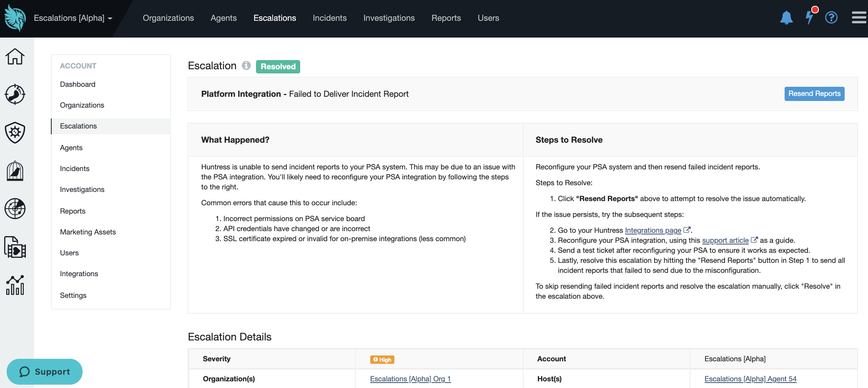Open the footprint persistent footholds icon

pos(15,94)
